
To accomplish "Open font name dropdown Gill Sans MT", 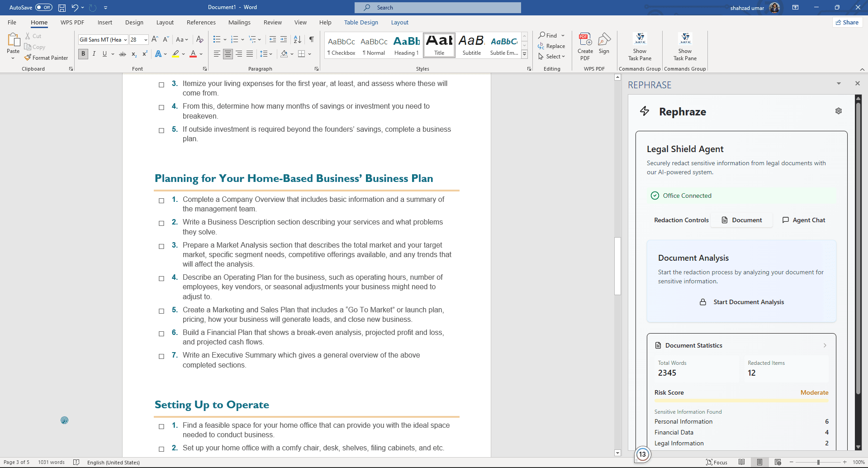I will (125, 40).
